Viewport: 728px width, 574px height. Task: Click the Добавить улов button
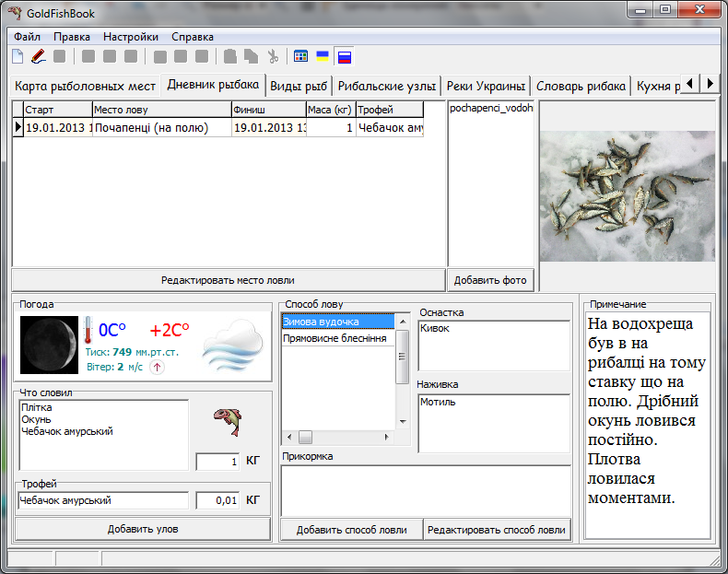(143, 529)
